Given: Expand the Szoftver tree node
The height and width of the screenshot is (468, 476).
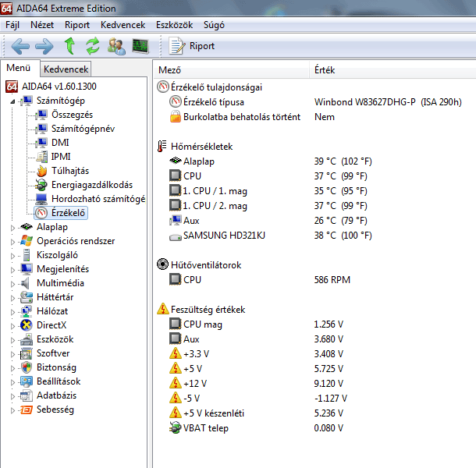Looking at the screenshot, I should pyautogui.click(x=12, y=354).
